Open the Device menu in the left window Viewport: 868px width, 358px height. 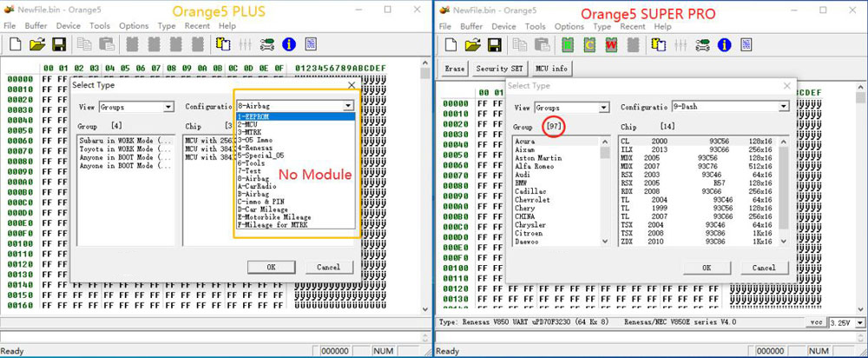point(69,26)
